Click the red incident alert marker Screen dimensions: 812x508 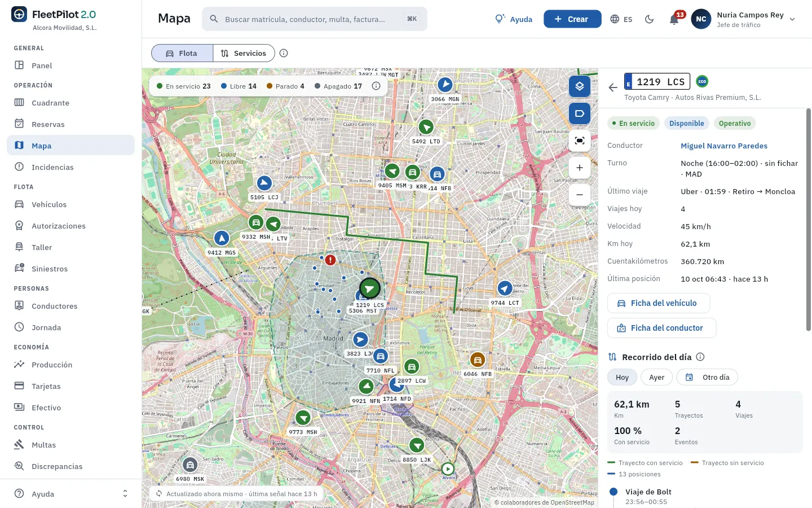pos(330,260)
